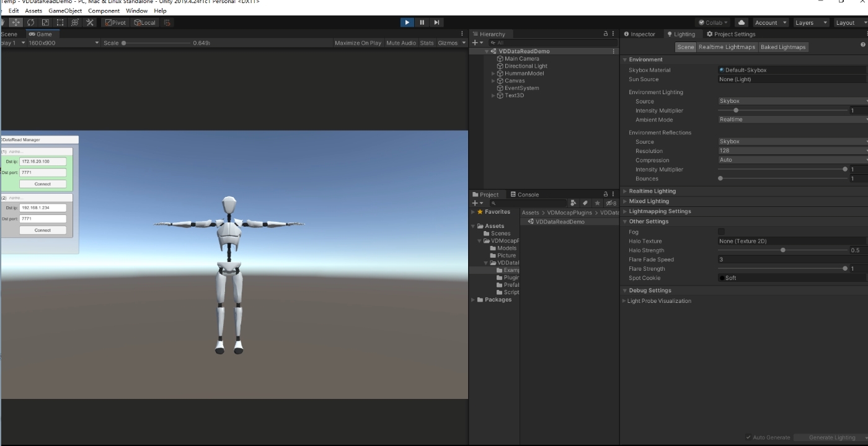The width and height of the screenshot is (868, 446).
Task: Select the Rotate tool
Action: point(30,22)
